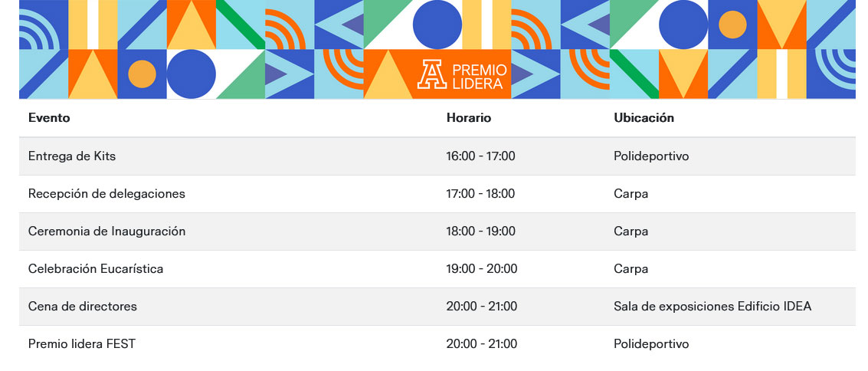Click the PREMIO LIDERA banner text
Viewport: 868px width, 371px height.
pyautogui.click(x=480, y=77)
